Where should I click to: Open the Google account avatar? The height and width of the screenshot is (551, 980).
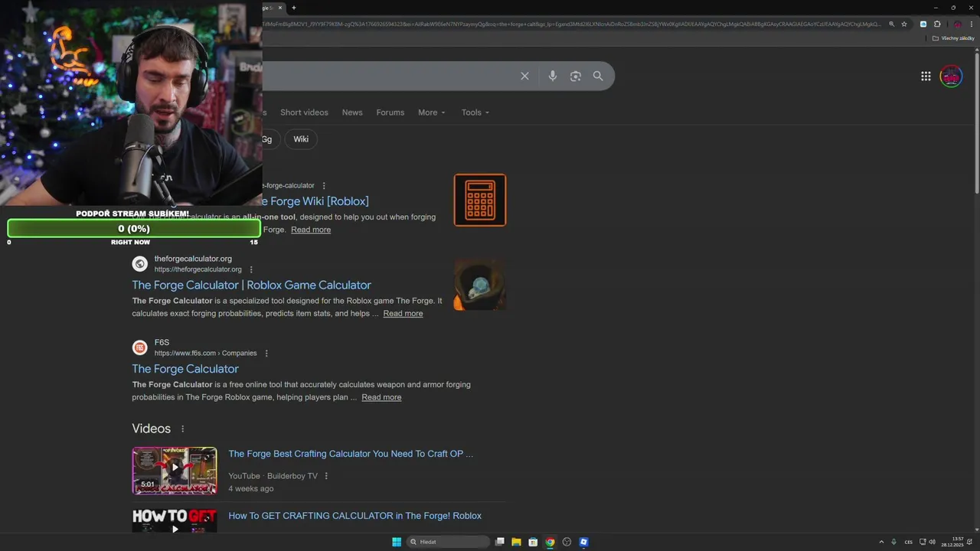[951, 76]
